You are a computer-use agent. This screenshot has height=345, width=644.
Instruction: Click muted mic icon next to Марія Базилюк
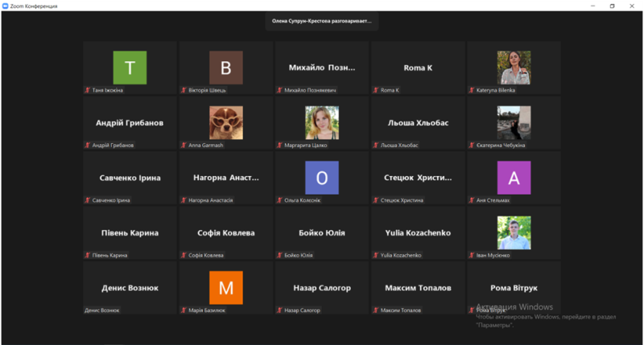(x=184, y=310)
